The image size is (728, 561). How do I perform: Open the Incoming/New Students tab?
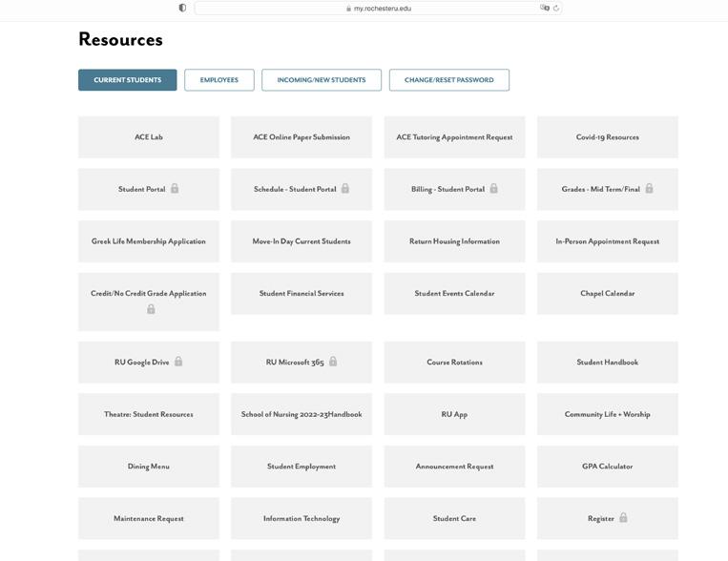coord(322,80)
